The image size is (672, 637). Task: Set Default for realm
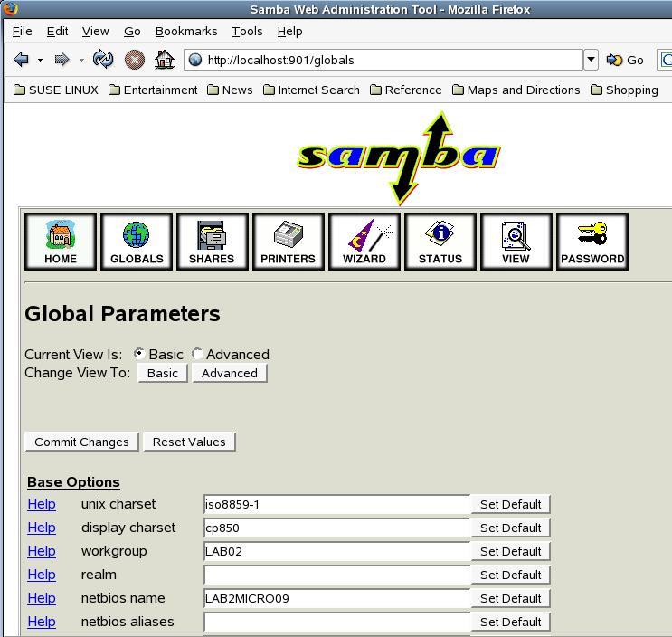coord(510,575)
